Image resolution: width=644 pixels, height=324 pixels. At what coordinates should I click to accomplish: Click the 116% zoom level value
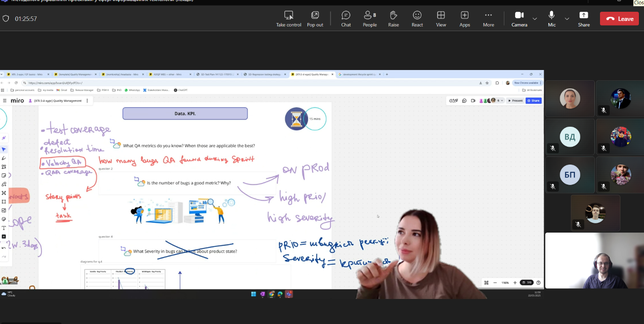coord(505,283)
